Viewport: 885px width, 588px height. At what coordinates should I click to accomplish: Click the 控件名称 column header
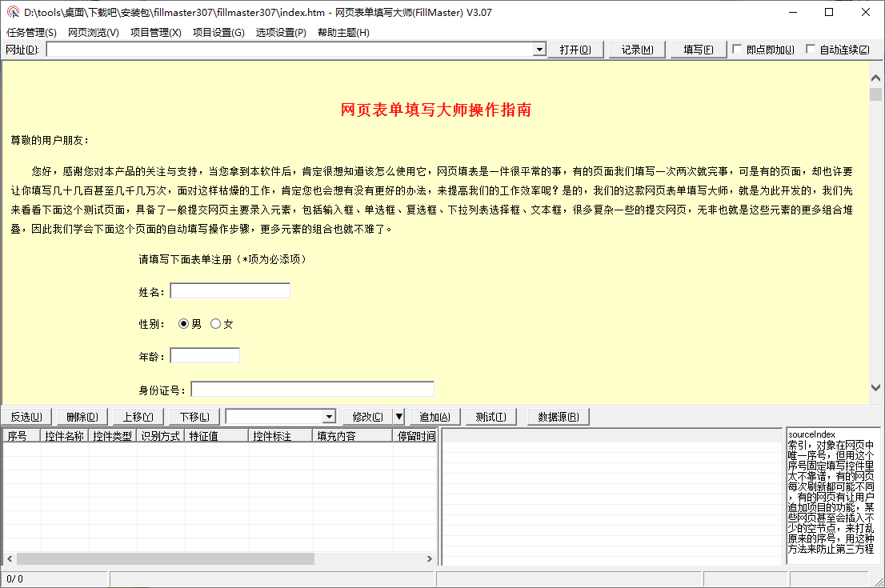(64, 436)
